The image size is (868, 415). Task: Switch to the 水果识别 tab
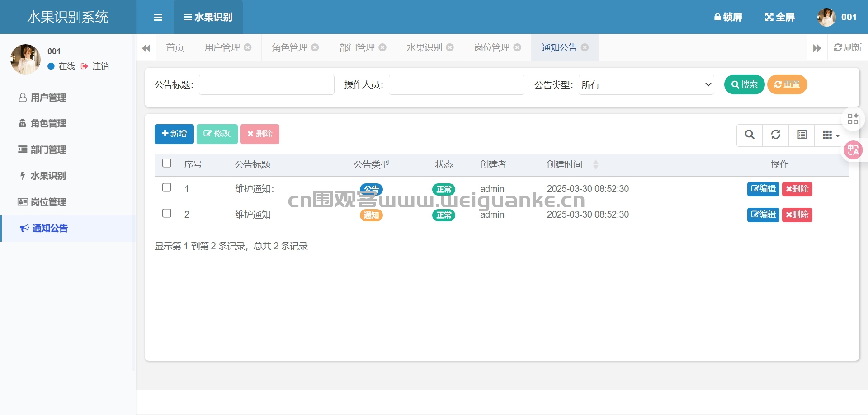pyautogui.click(x=425, y=47)
